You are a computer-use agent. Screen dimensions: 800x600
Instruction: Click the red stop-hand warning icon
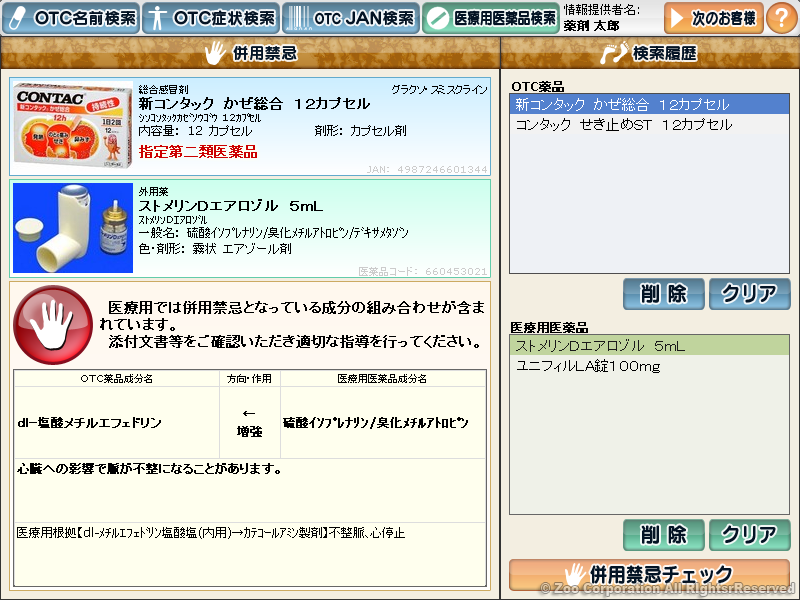pyautogui.click(x=53, y=324)
